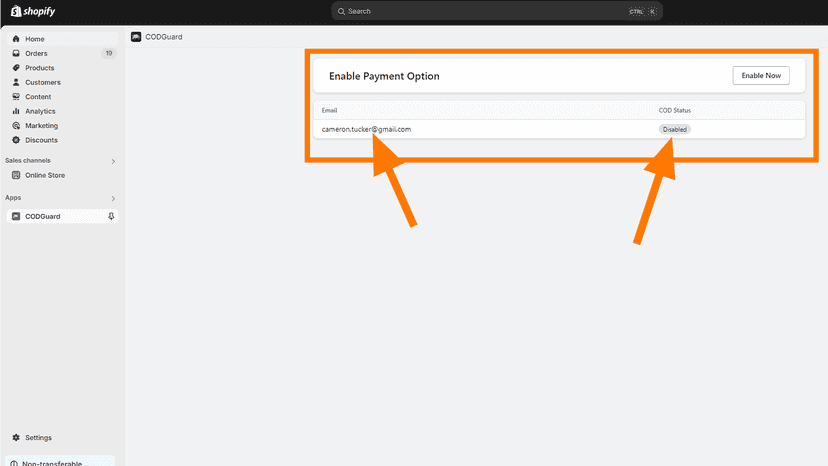Image resolution: width=828 pixels, height=466 pixels.
Task: Click the Customers person icon
Action: pyautogui.click(x=16, y=82)
